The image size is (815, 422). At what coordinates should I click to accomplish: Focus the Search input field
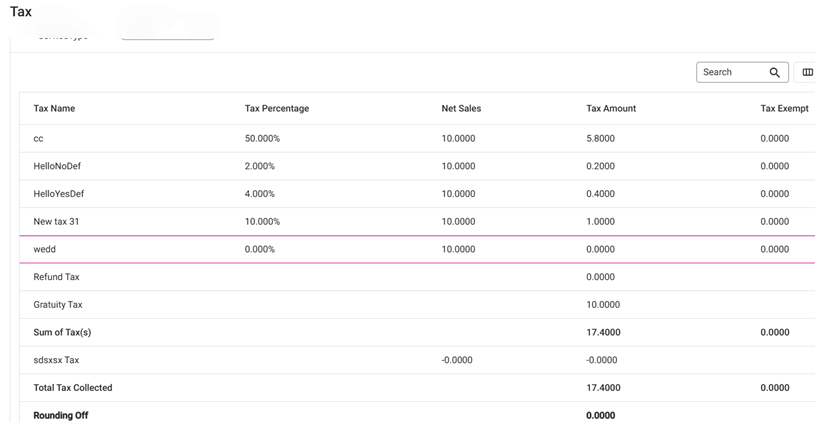(732, 73)
